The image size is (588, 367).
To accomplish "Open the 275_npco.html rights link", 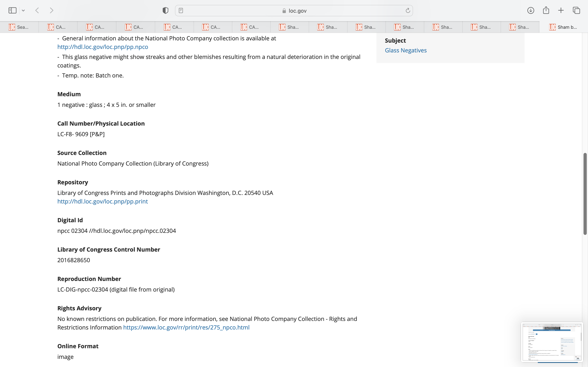I will [186, 327].
